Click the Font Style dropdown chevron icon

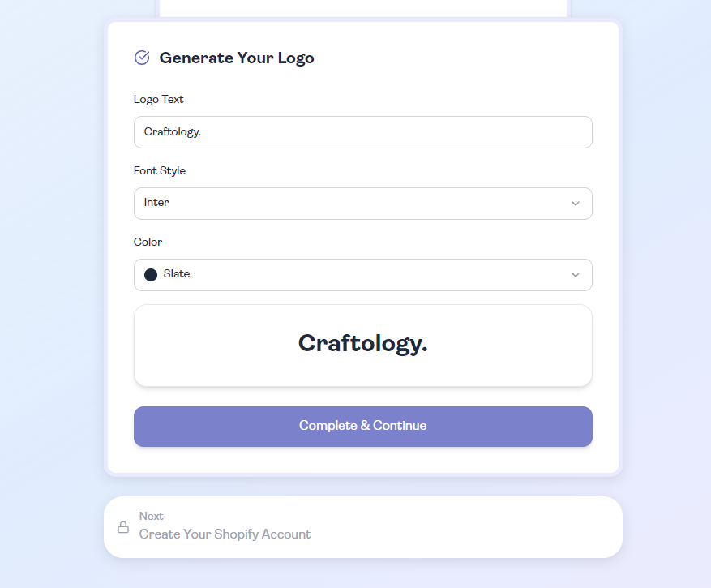pos(576,204)
